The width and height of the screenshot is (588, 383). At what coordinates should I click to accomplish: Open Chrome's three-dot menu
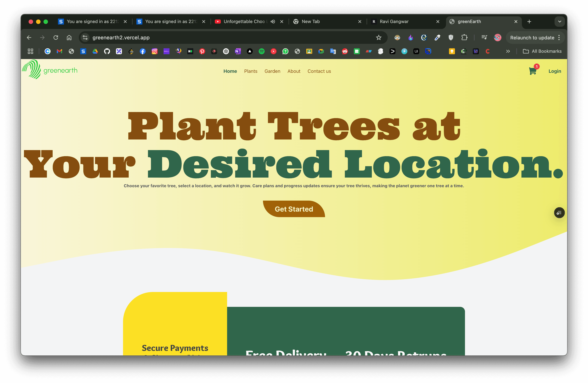pos(559,38)
